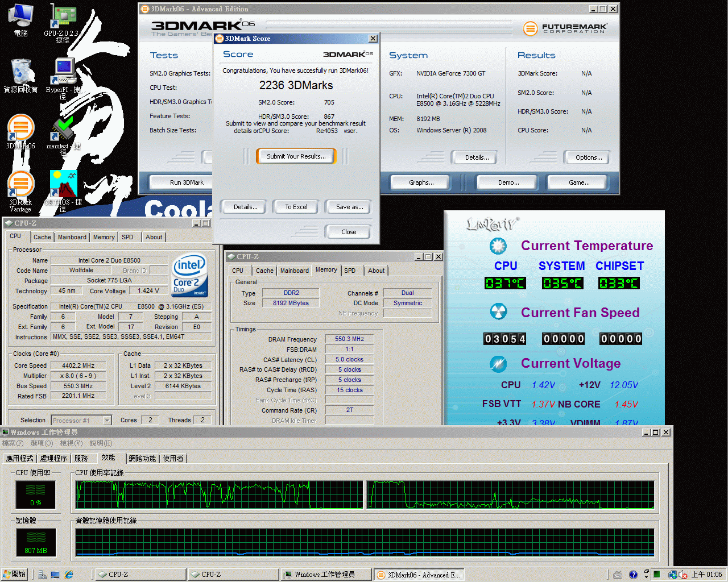
Task: Click the Core Speed value field
Action: [x=78, y=365]
